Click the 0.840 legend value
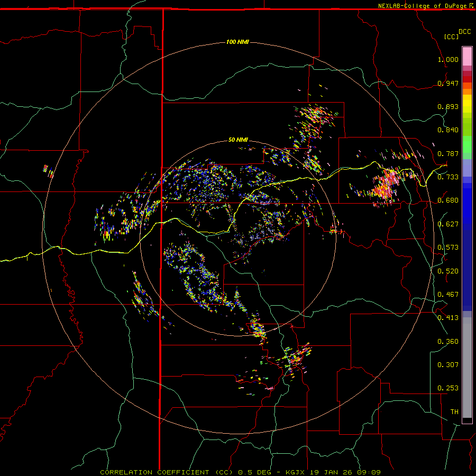The height and width of the screenshot is (476, 476). (x=448, y=130)
